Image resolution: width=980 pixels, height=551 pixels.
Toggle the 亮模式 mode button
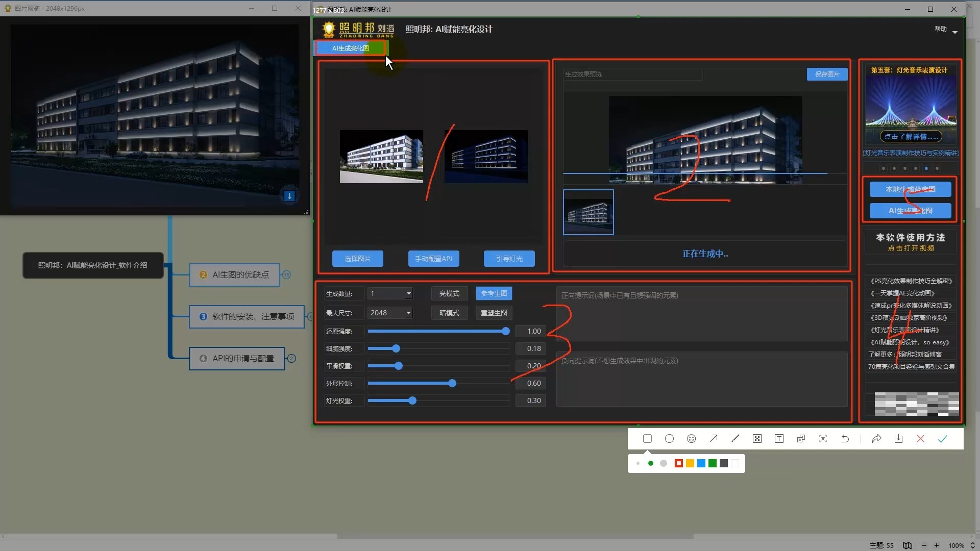point(449,293)
